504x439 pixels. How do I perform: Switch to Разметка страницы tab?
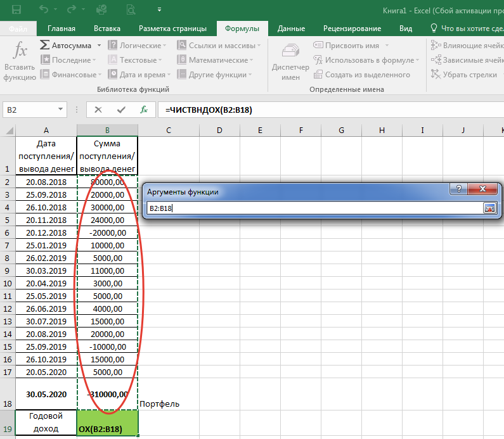pos(172,29)
